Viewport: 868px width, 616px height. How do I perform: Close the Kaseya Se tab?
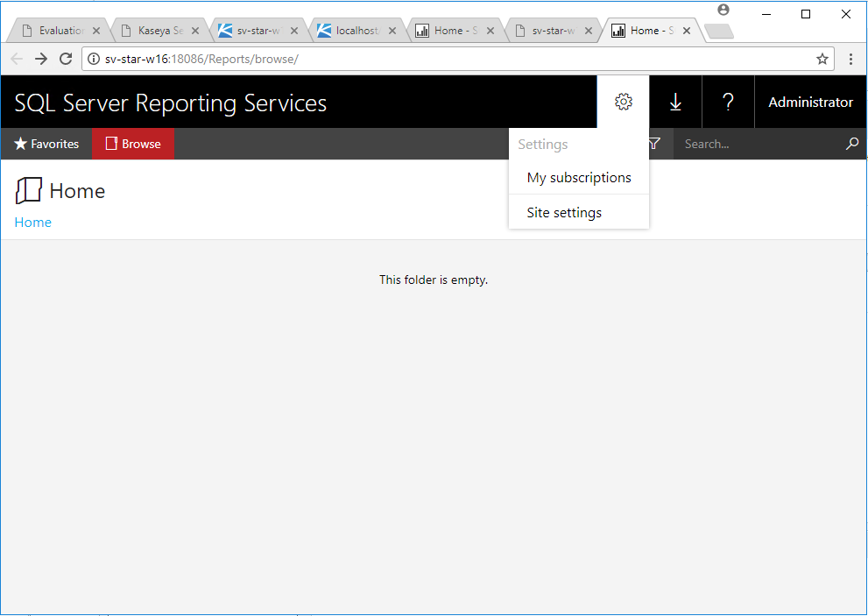194,31
